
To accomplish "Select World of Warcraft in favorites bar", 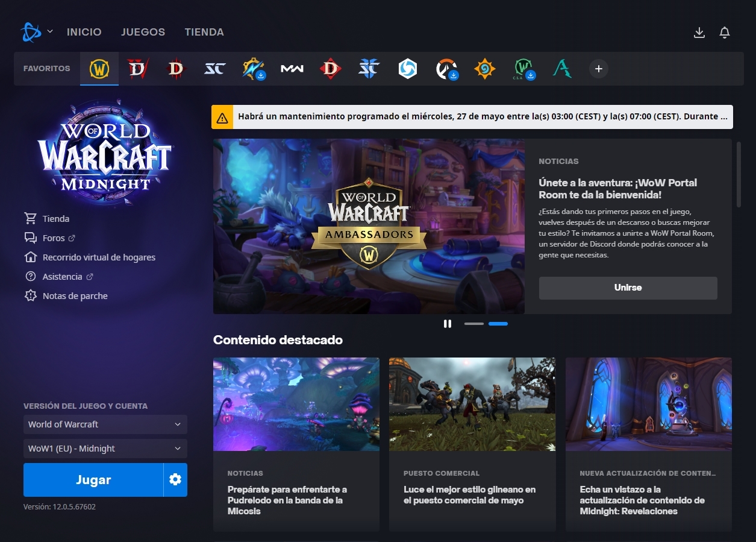I will (99, 69).
